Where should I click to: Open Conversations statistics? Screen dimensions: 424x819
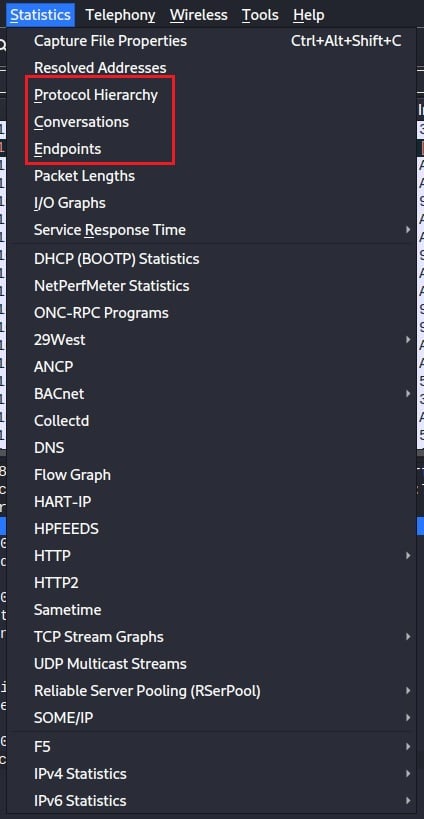(x=211, y=122)
